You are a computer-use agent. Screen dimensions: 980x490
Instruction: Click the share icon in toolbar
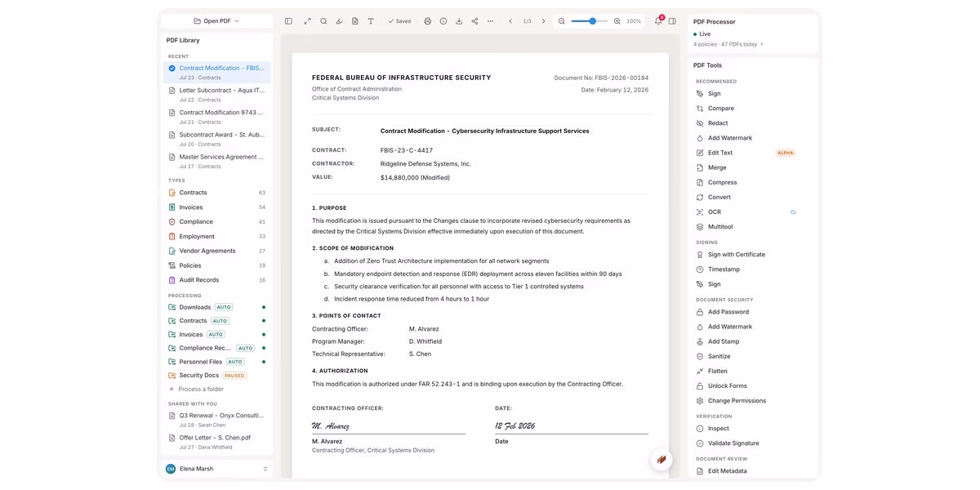474,21
